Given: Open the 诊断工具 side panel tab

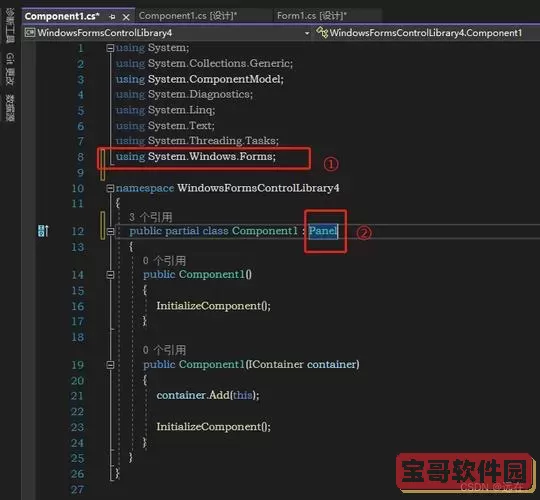Looking at the screenshot, I should 10,26.
